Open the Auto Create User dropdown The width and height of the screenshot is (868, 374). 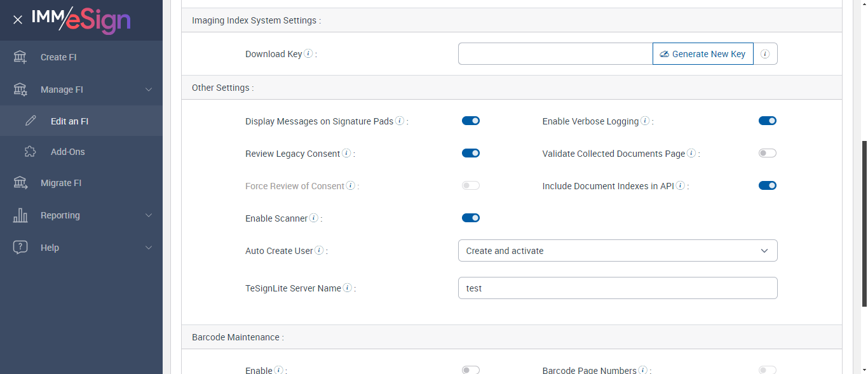(618, 251)
